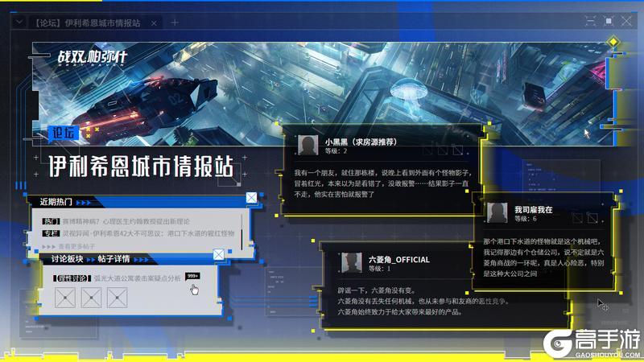644x362 pixels.
Task: Click the 999+ reply count badge
Action: pyautogui.click(x=192, y=276)
